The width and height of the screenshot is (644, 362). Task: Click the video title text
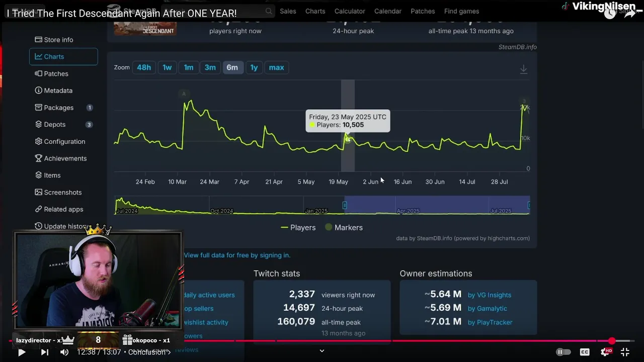121,13
